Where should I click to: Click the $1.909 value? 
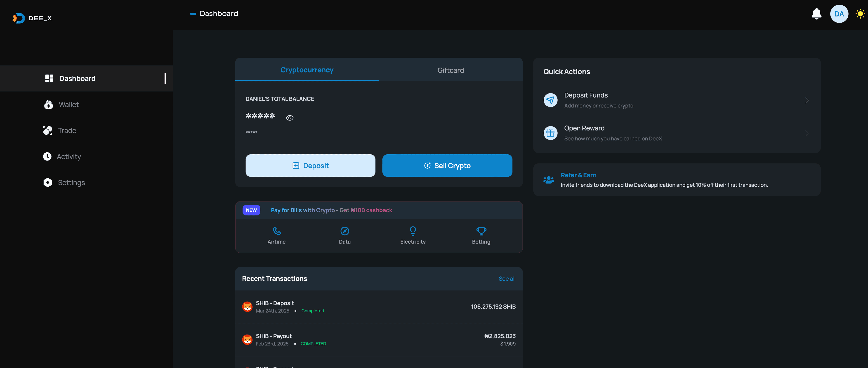508,344
